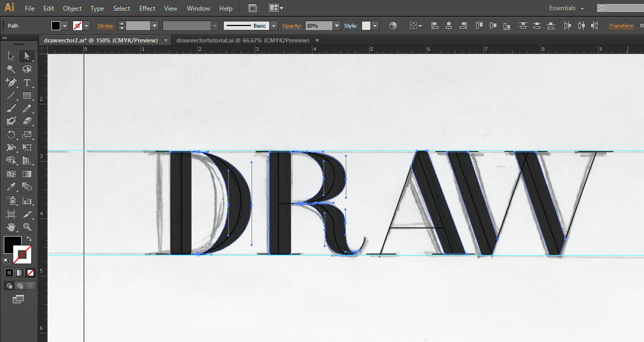644x342 pixels.
Task: Select the Selection tool (black arrow)
Action: pos(11,56)
